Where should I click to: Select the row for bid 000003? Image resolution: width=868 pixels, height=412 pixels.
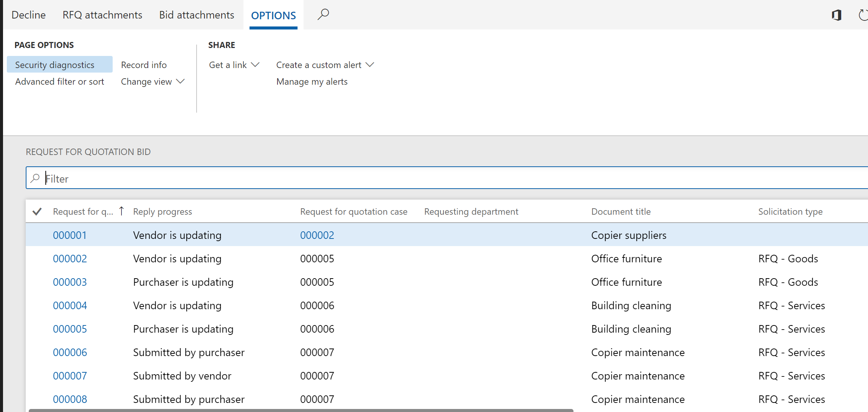coord(183,282)
